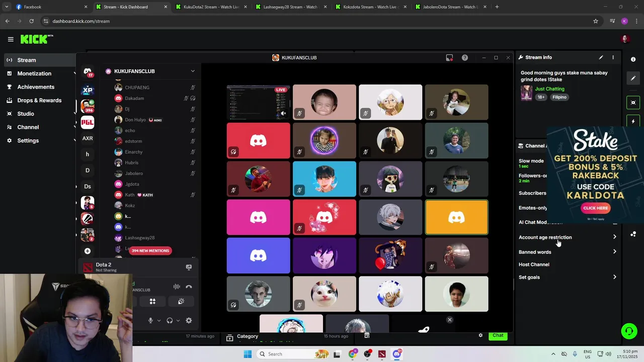Image resolution: width=644 pixels, height=362 pixels.
Task: Switch to the JaboleroDota Stream tab
Action: (450, 7)
